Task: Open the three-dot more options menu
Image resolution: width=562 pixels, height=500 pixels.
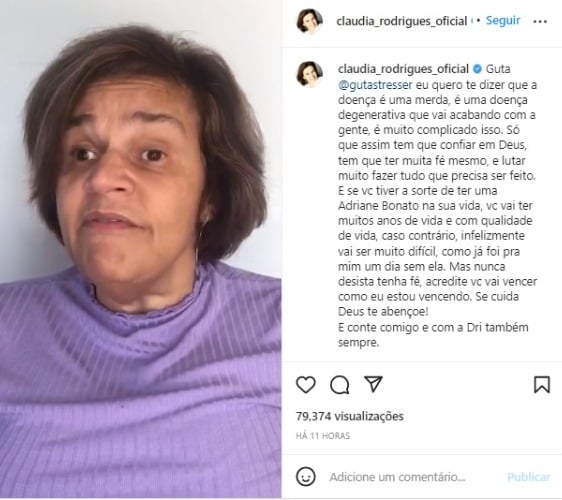Action: point(540,22)
